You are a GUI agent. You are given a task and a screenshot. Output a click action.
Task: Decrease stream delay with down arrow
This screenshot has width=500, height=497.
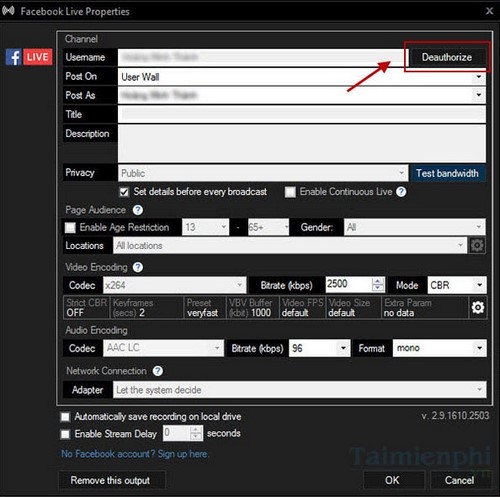pos(196,437)
